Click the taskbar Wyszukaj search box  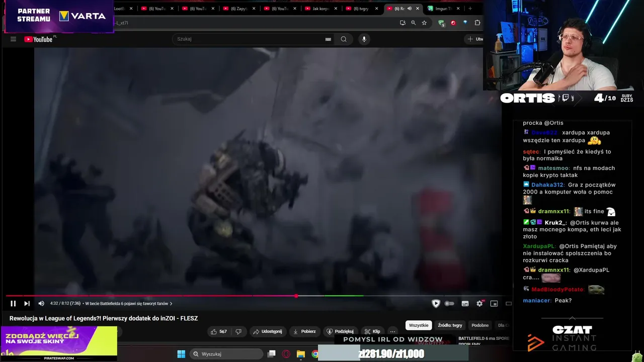click(226, 354)
